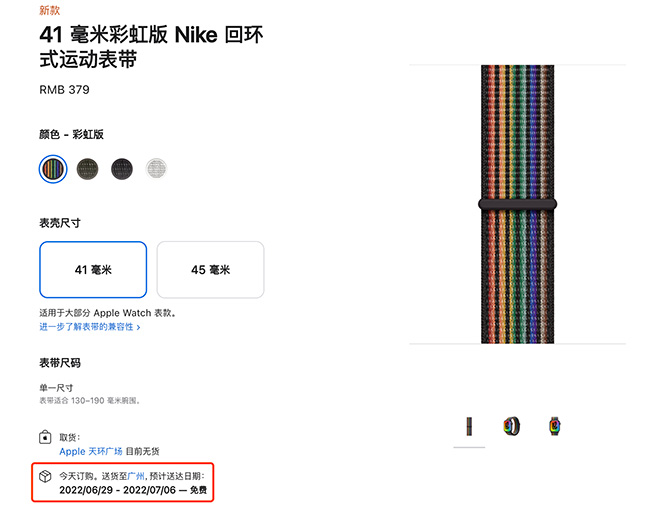Click the Apple 天环广场 store link
Screen dimensions: 654x505
[x=91, y=452]
